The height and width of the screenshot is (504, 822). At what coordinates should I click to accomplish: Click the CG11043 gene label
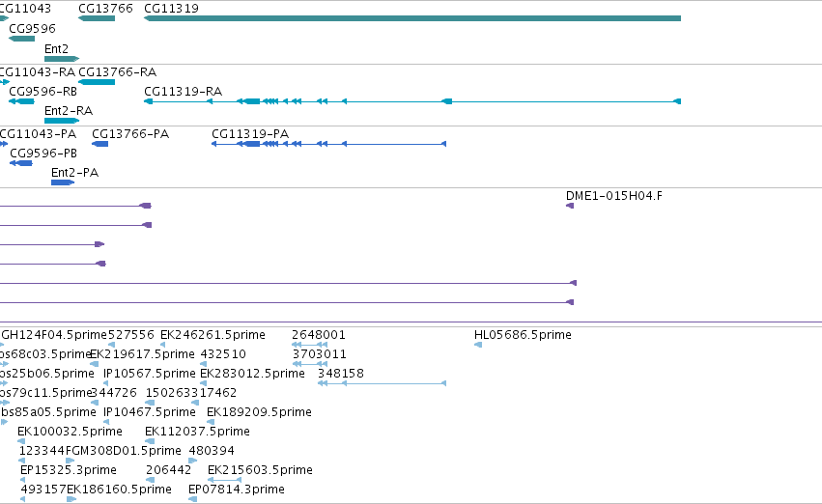coord(25,9)
